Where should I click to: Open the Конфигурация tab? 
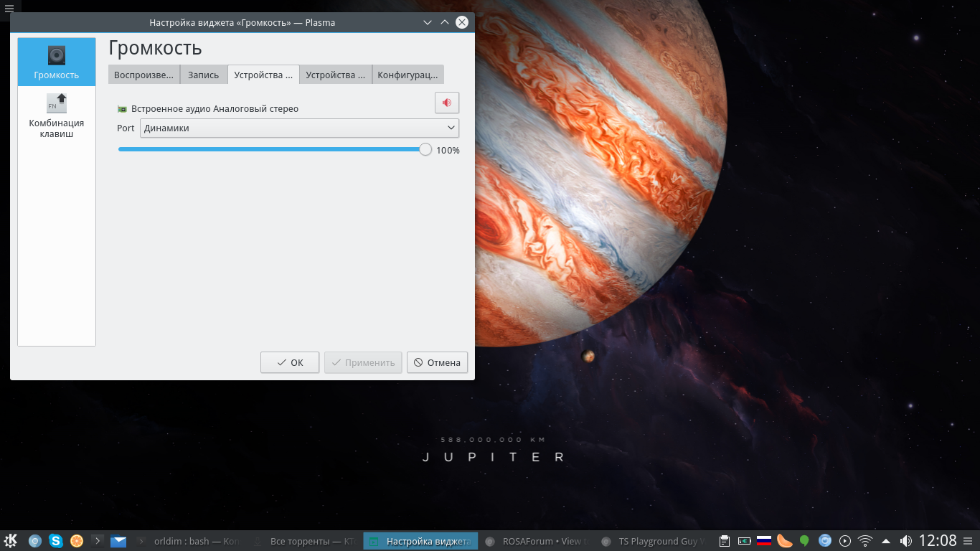(x=407, y=75)
